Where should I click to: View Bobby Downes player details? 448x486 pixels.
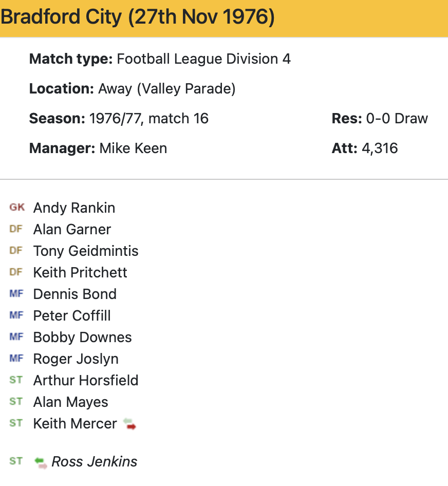(82, 338)
